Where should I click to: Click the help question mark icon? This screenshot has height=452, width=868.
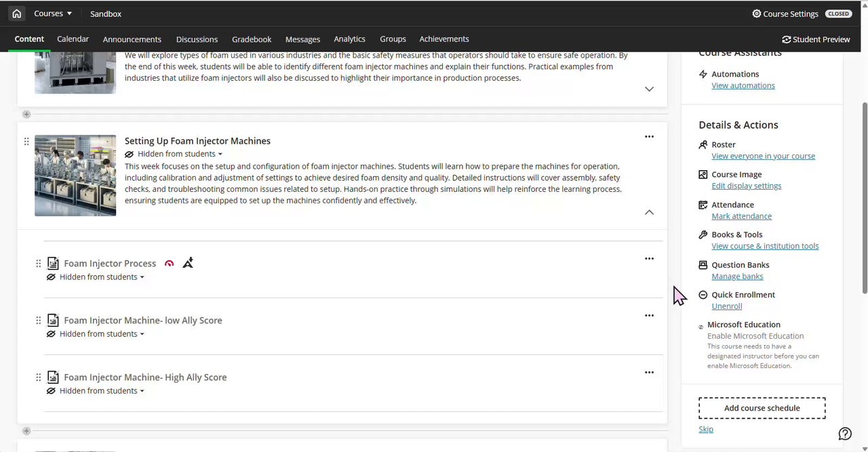tap(845, 434)
